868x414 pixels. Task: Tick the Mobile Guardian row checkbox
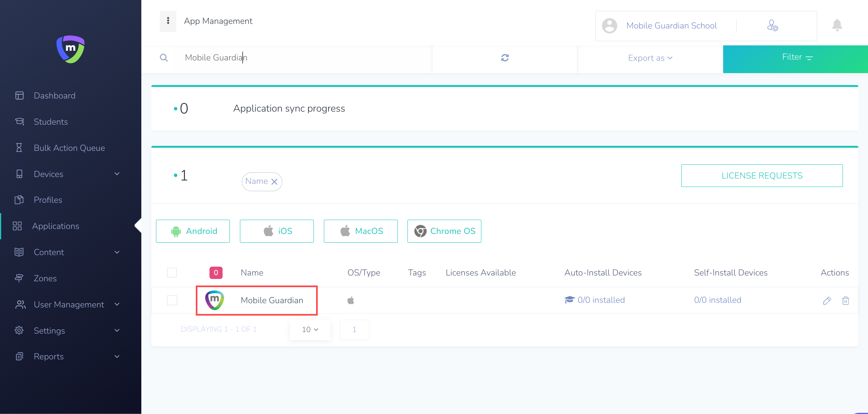click(x=172, y=300)
